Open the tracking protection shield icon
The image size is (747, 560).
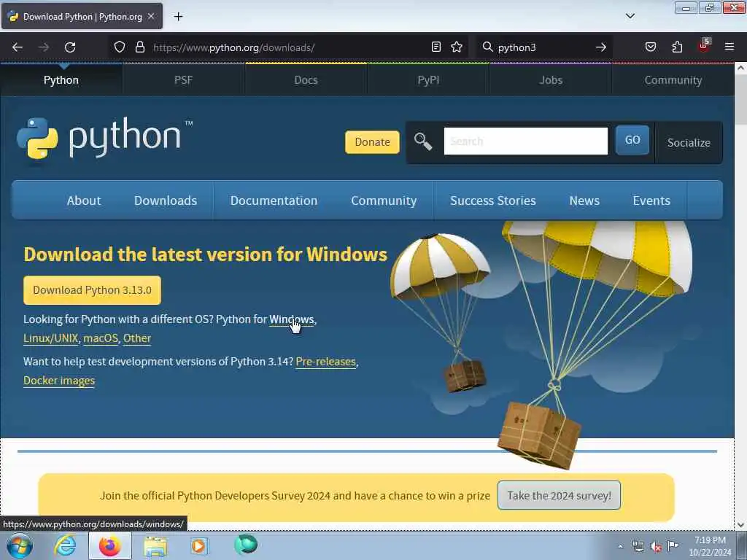click(120, 47)
